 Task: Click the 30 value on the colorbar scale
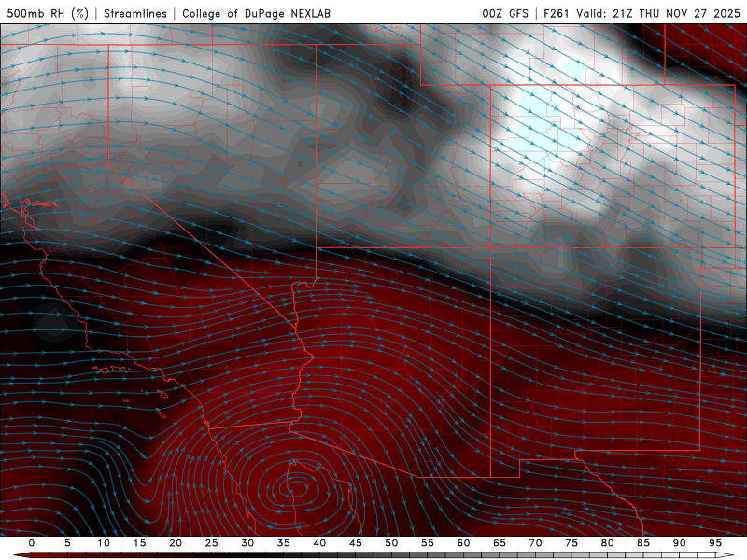[247, 543]
